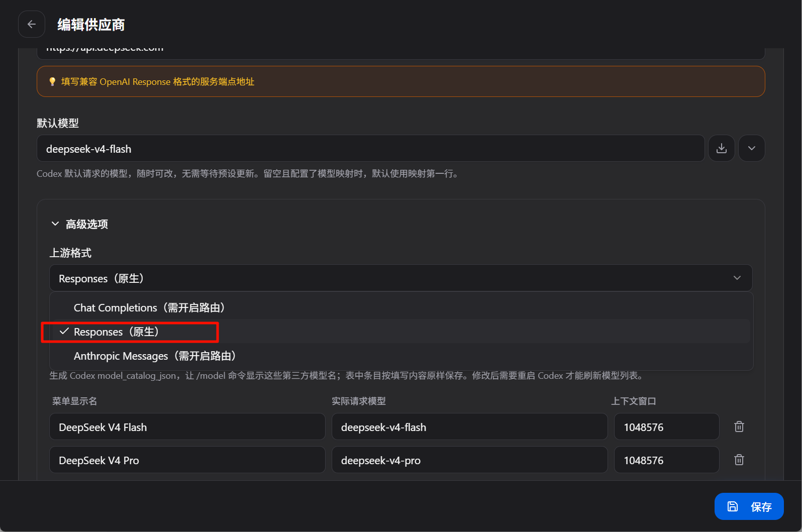Choose the Responses（原生） option
Image resolution: width=802 pixels, height=532 pixels.
coord(400,332)
